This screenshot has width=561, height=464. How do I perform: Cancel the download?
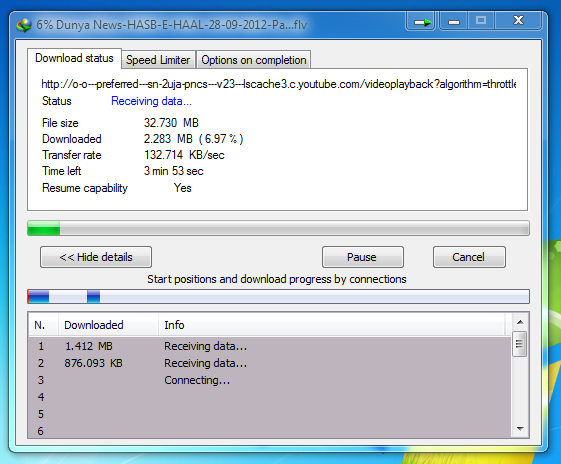[469, 257]
